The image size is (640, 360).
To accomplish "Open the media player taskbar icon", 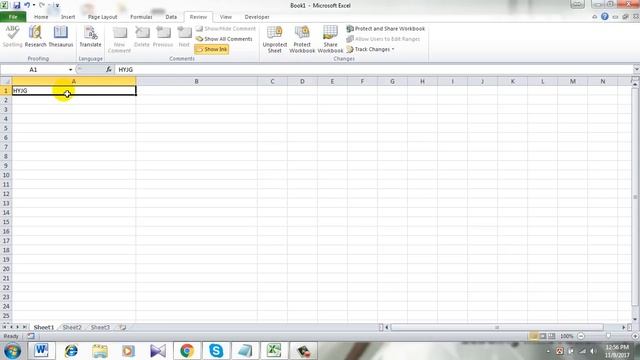I will click(128, 351).
